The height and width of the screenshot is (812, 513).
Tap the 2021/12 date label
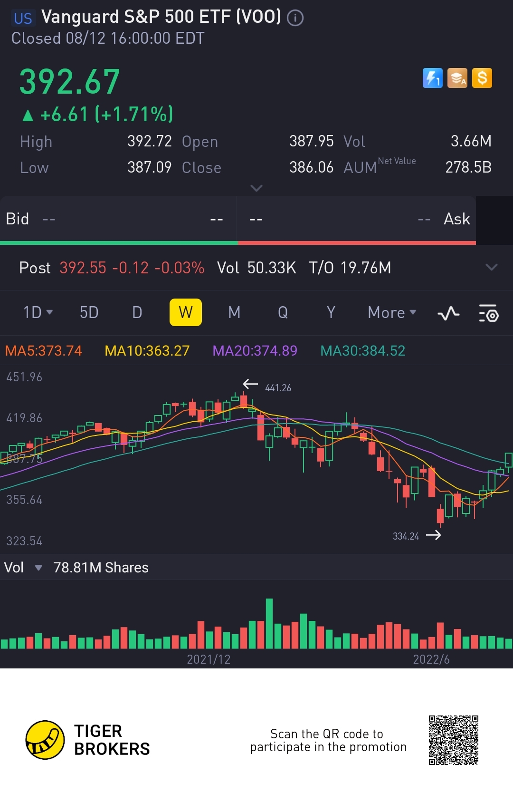(x=209, y=659)
